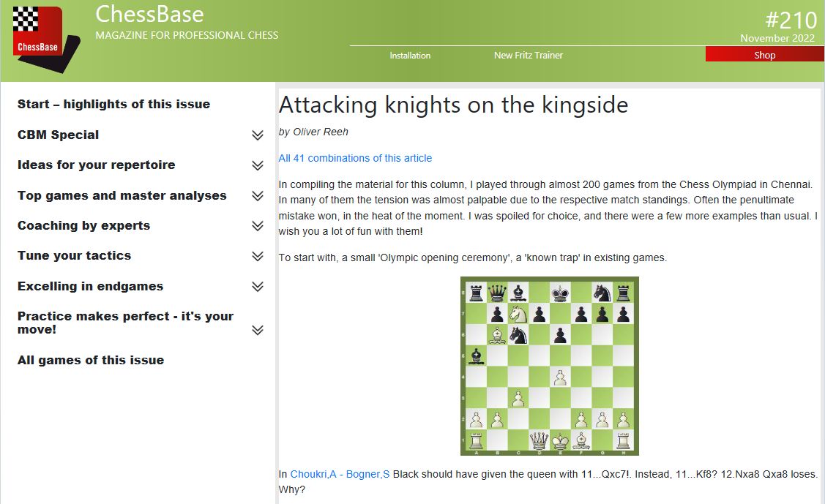825x504 pixels.
Task: Expand the Tune your tactics chevron
Action: (x=257, y=256)
